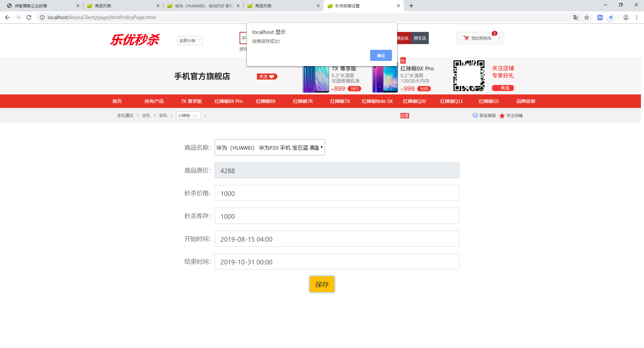Viewport: 644px width, 348px height.
Task: Click the 秒杀价格 input field
Action: (337, 193)
